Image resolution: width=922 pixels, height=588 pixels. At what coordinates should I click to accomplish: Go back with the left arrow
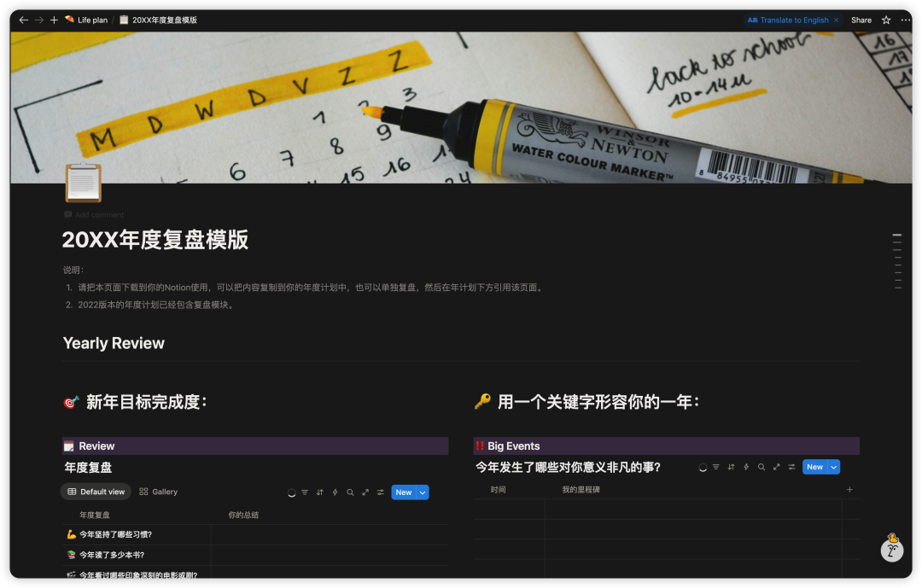[24, 20]
